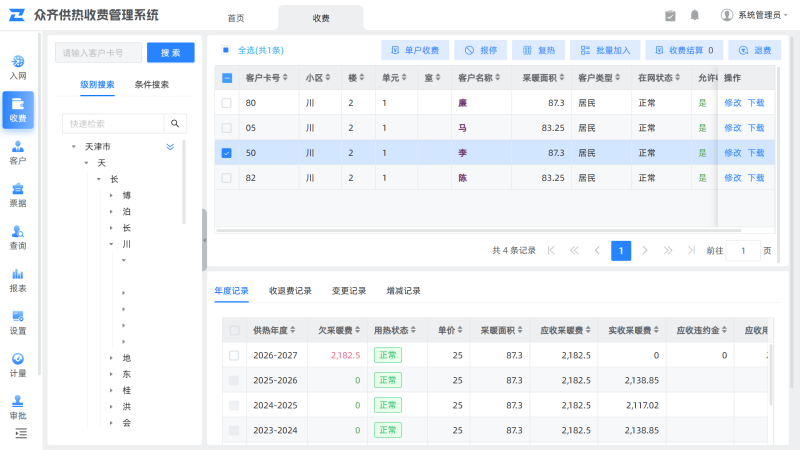Switch to the 收退费记录 tab

tap(290, 291)
